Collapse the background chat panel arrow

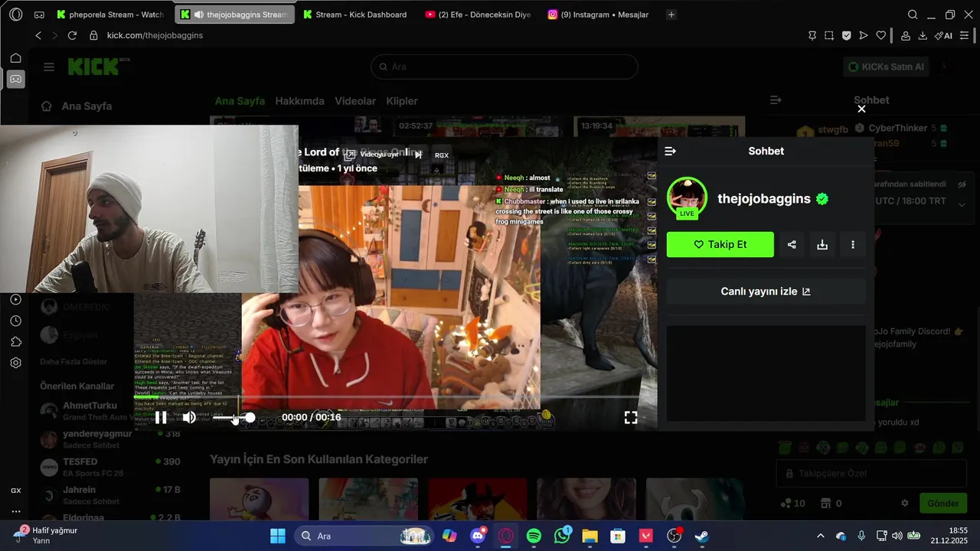(x=776, y=100)
